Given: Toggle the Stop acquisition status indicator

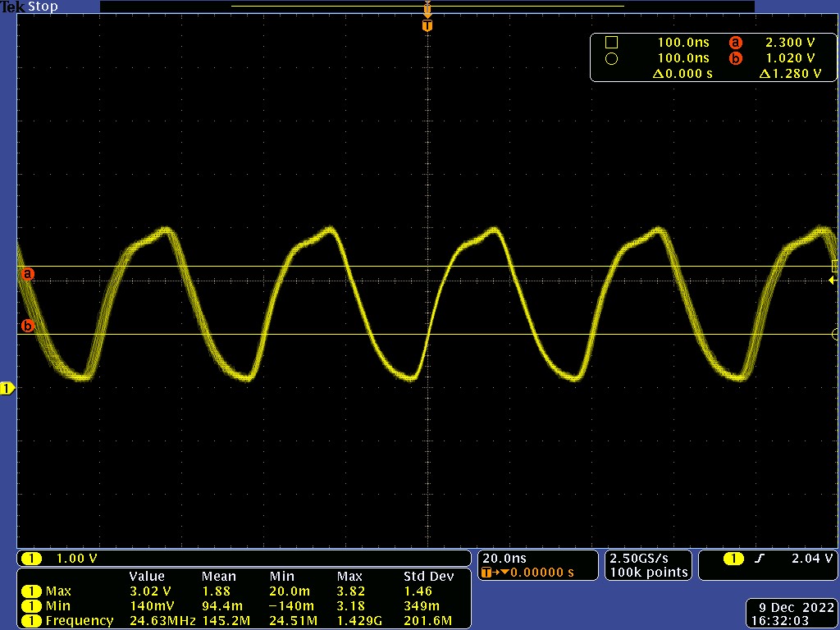Looking at the screenshot, I should pos(43,7).
